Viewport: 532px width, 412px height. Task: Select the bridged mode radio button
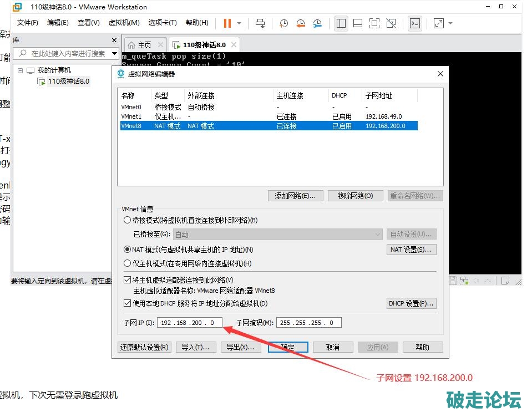[128, 220]
